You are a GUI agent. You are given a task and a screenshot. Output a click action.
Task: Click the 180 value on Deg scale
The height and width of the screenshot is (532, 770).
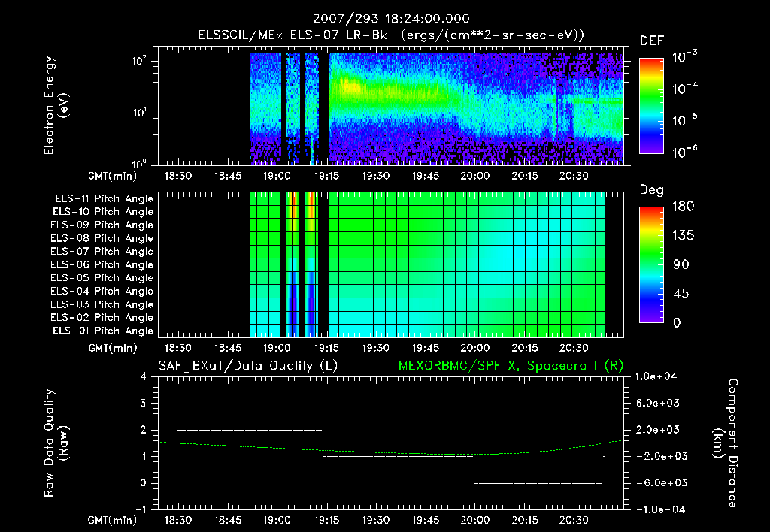coord(683,207)
